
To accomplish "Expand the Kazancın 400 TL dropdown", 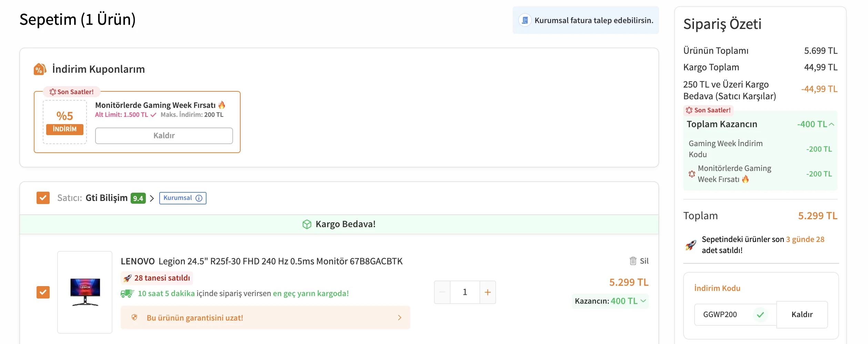I will (643, 301).
